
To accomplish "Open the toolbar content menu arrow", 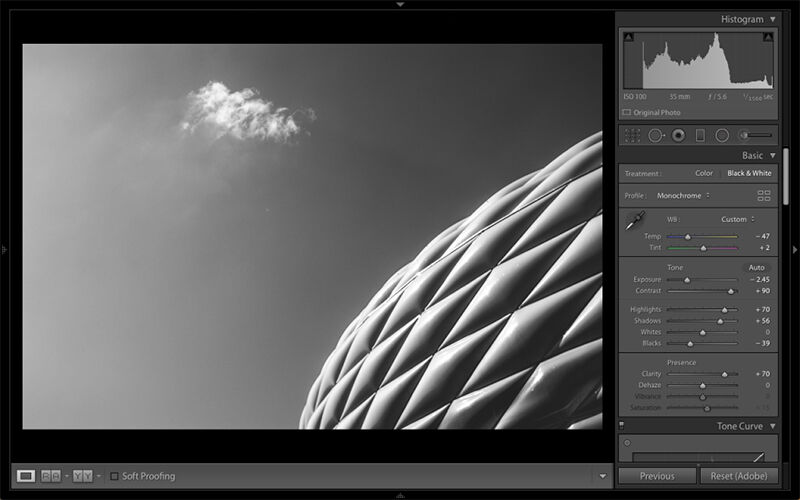I will coord(603,476).
